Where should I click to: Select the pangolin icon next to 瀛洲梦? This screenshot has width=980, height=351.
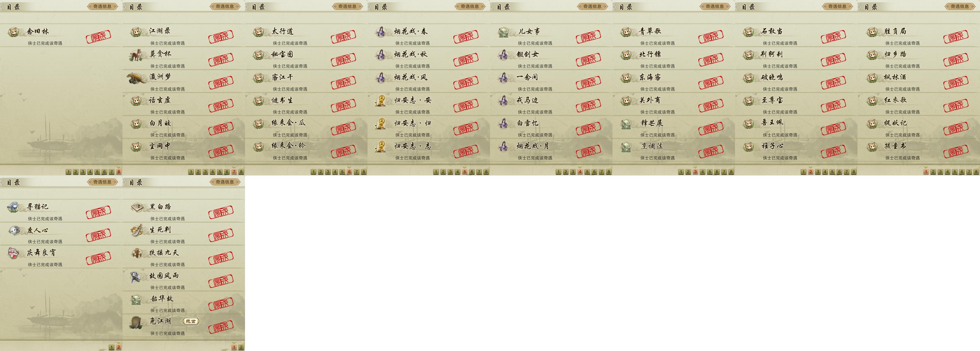pyautogui.click(x=137, y=78)
